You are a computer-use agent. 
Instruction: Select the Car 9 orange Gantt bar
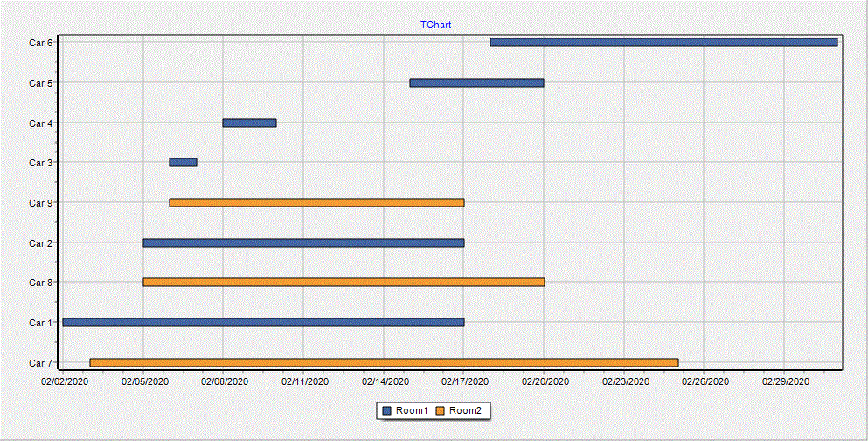tap(316, 203)
